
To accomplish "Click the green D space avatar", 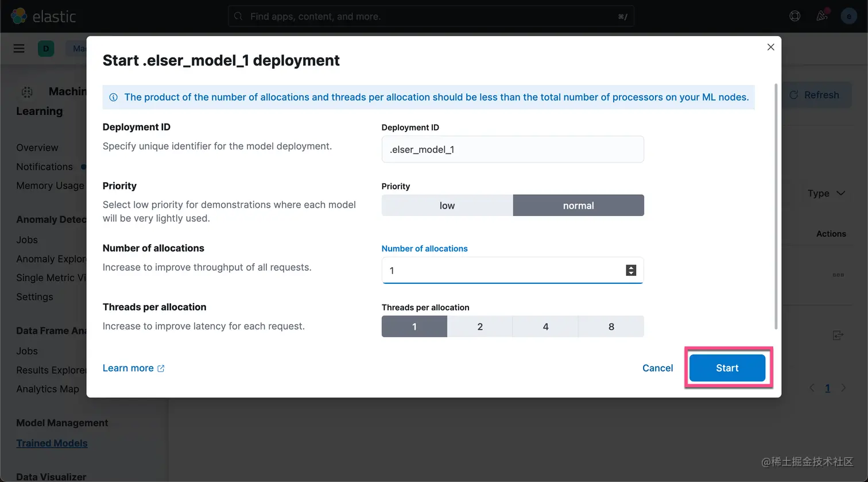I will 46,48.
